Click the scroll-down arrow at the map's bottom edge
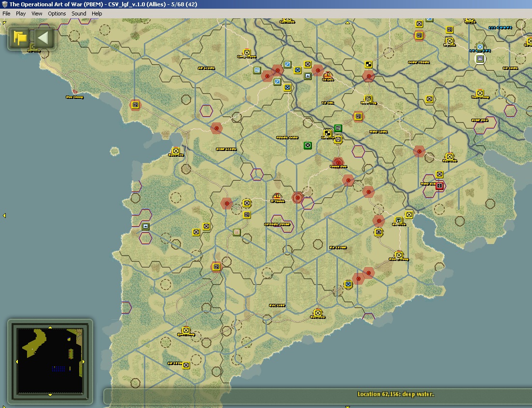532x408 pixels. [x=348, y=406]
